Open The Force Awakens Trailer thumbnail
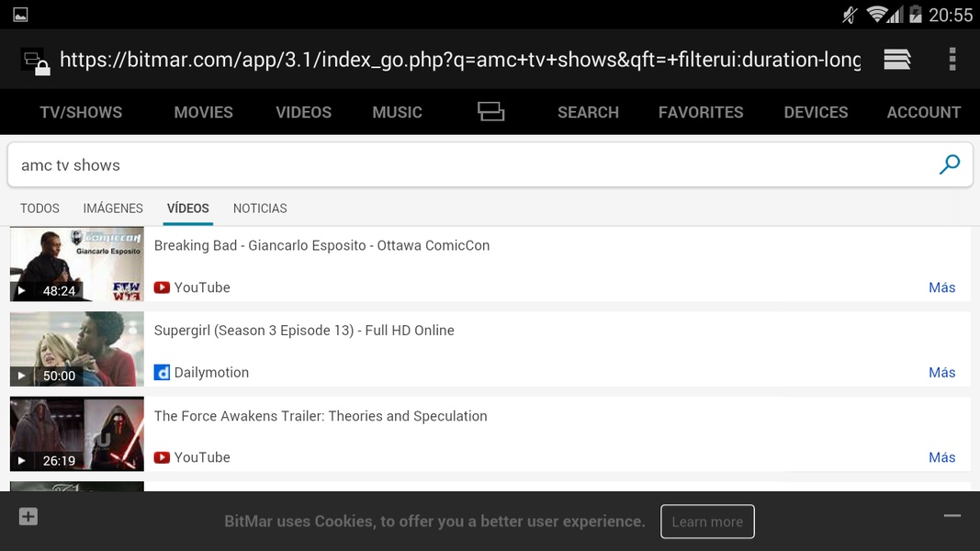Image resolution: width=980 pixels, height=551 pixels. point(77,433)
